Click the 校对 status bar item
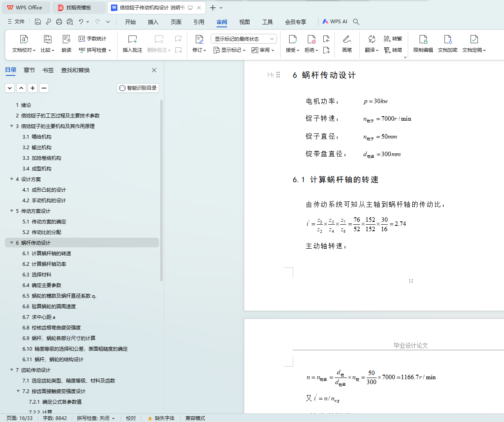The height and width of the screenshot is (422, 504). (x=131, y=418)
